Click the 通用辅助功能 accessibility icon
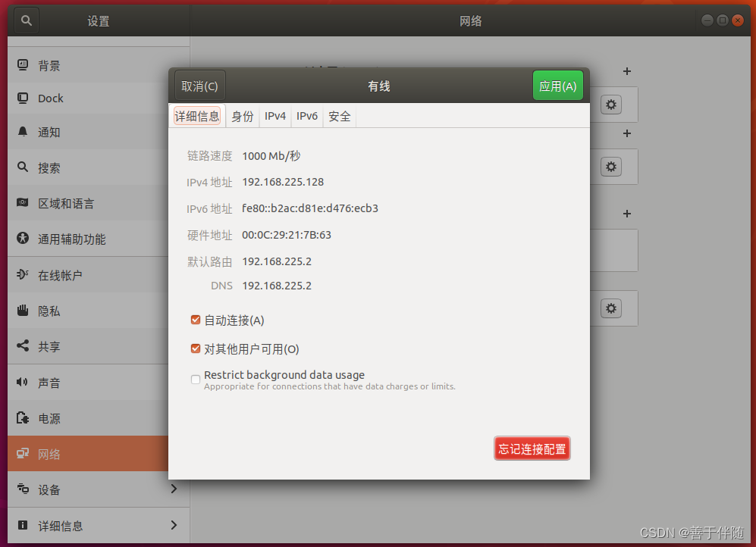Viewport: 756px width, 547px height. coord(23,239)
